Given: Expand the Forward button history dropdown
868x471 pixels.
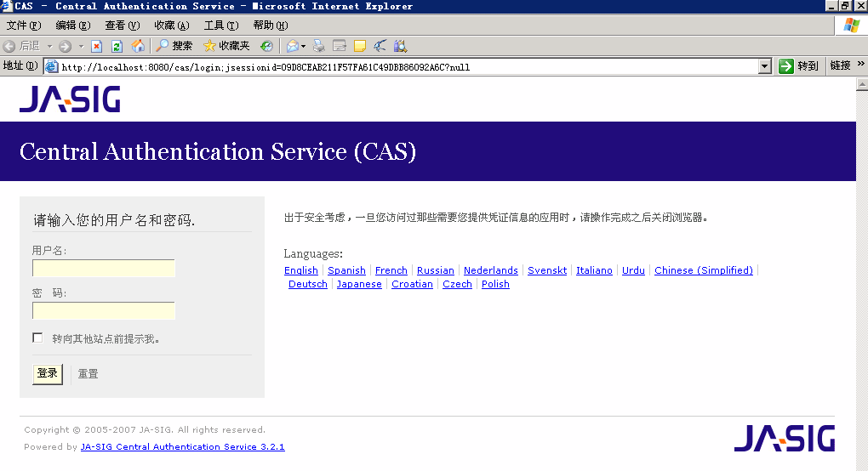Looking at the screenshot, I should point(81,46).
